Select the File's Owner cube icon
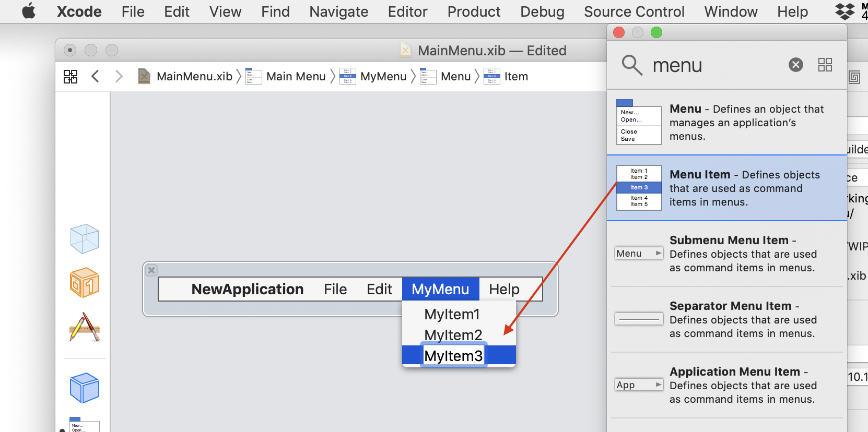The image size is (868, 432). point(84,239)
